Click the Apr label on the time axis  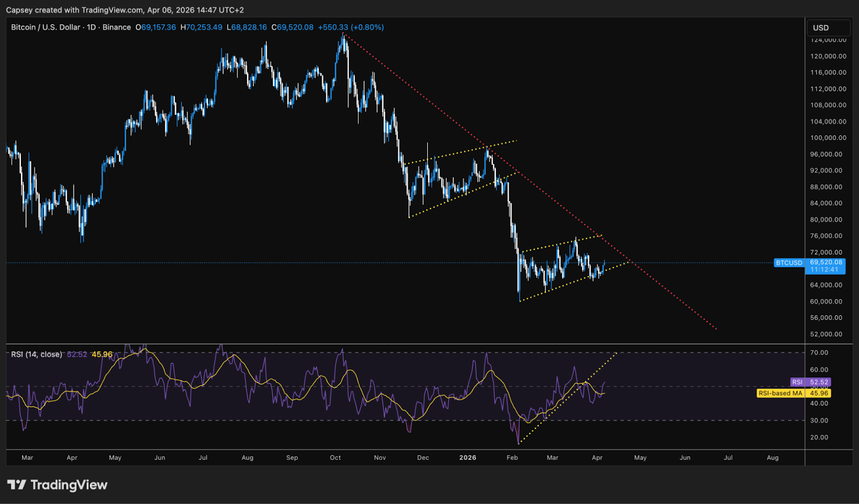click(72, 458)
